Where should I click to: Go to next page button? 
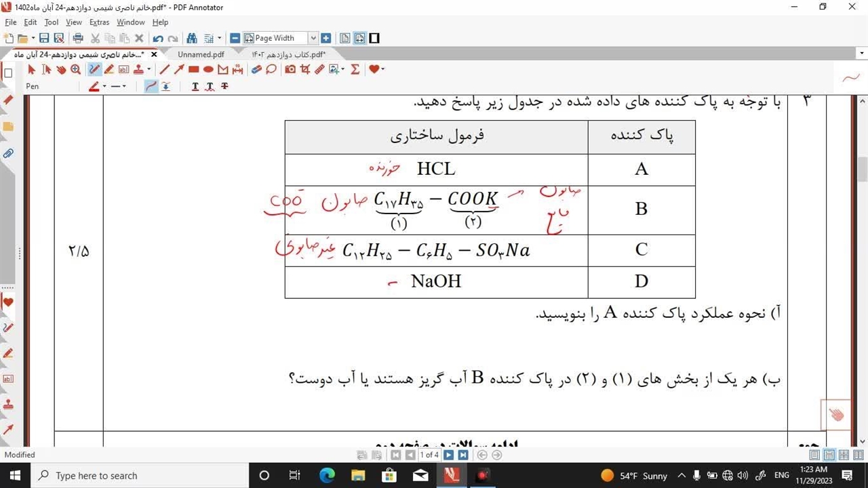(x=449, y=455)
